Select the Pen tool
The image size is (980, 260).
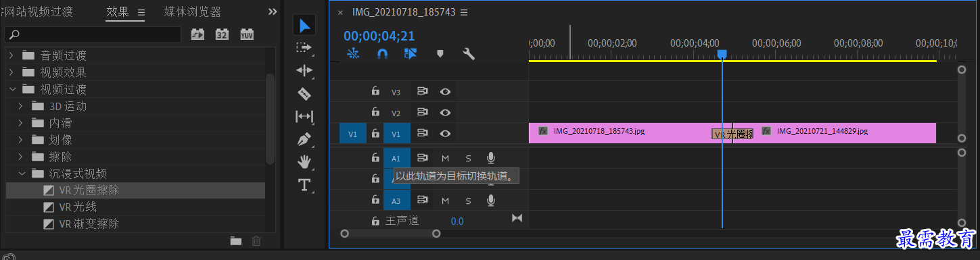[305, 139]
